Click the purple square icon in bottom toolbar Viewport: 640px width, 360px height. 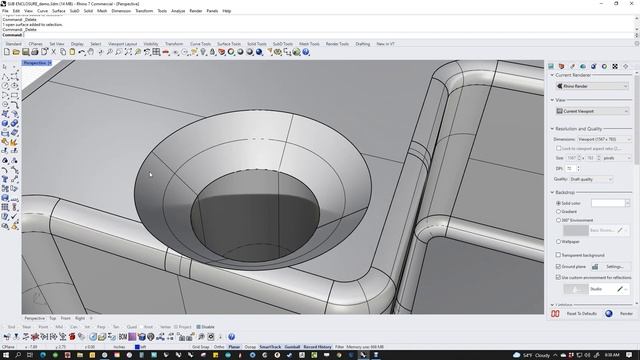click(132, 337)
